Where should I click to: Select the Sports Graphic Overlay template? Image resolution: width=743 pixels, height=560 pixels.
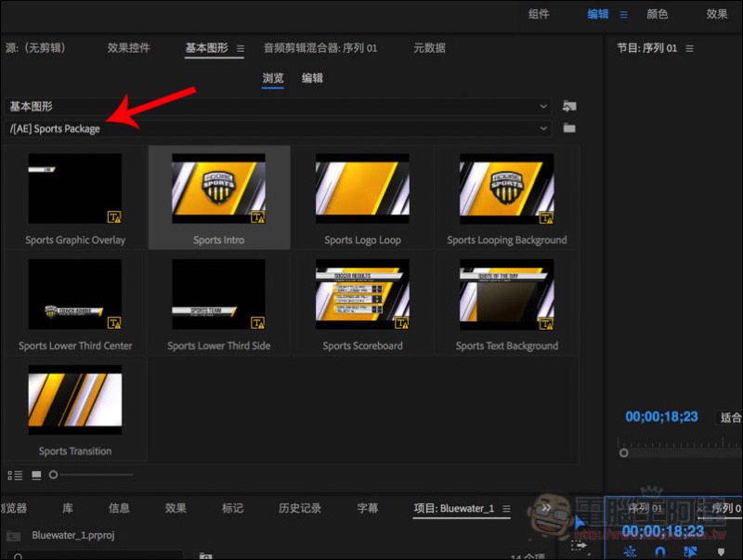(x=75, y=198)
